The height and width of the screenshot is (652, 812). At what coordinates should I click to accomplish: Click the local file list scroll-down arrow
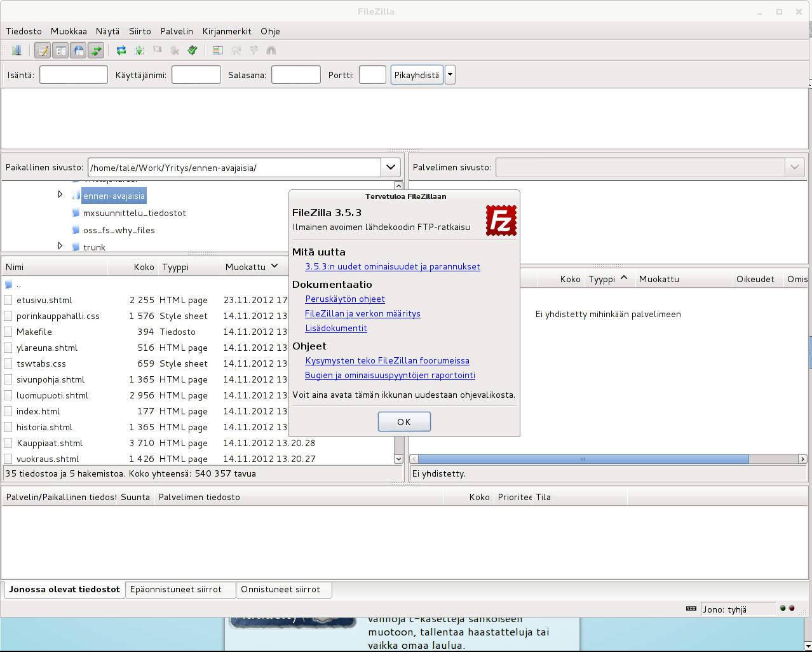click(398, 459)
